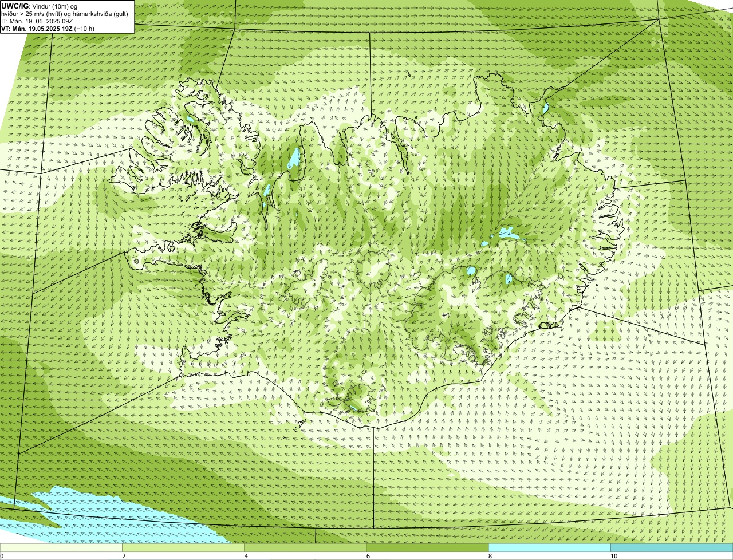The width and height of the screenshot is (733, 560).
Task: Click the 'UWC/IG: Vindur (10m) og' title text
Action: [x=40, y=6]
